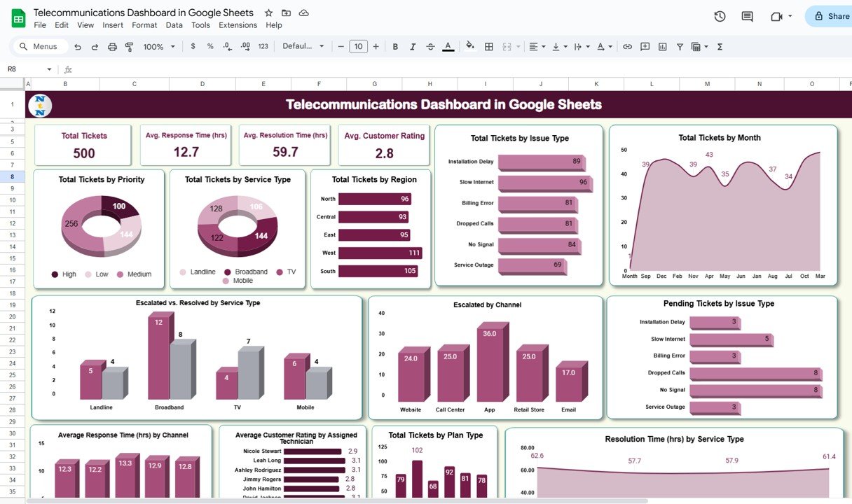This screenshot has height=504, width=852.
Task: Open the Extensions menu
Action: 238,25
